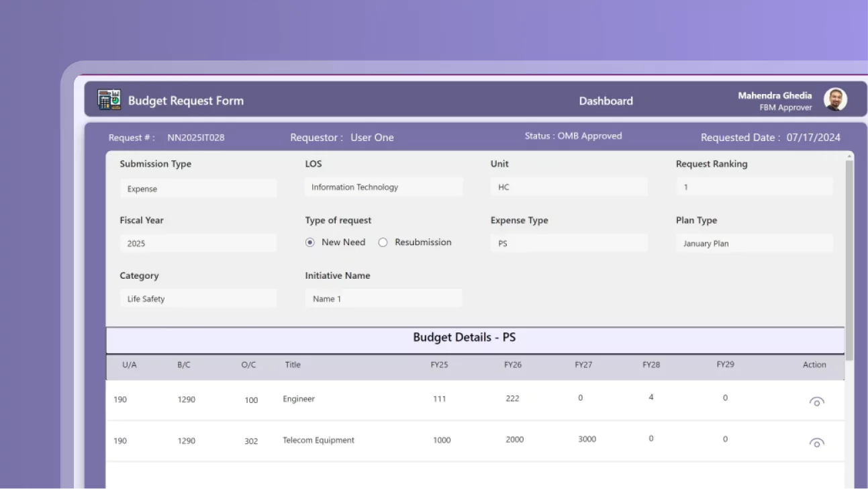Click the Status : OMB Approved text
Image resolution: width=868 pixels, height=489 pixels.
tap(573, 136)
